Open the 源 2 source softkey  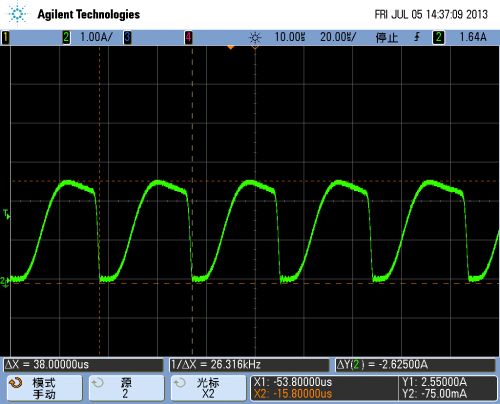(126, 388)
